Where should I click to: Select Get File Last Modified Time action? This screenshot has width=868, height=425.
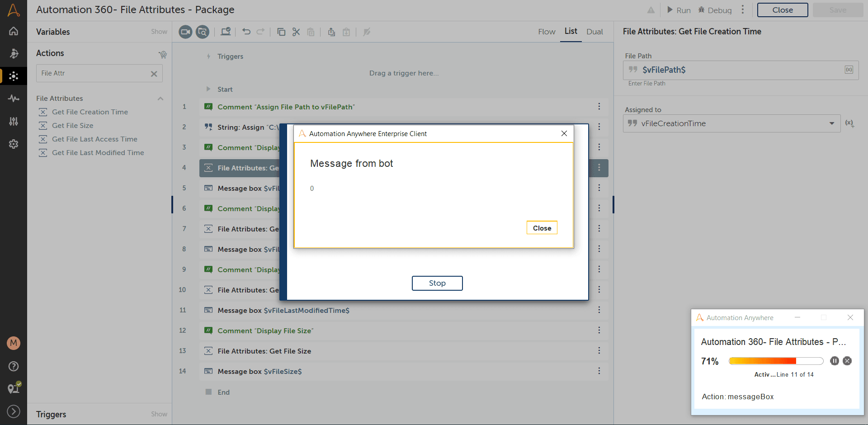(98, 153)
